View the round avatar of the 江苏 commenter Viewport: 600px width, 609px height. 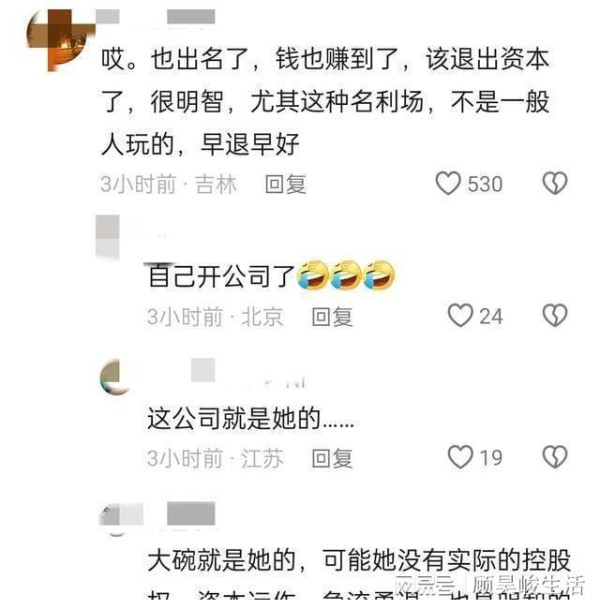click(x=115, y=377)
